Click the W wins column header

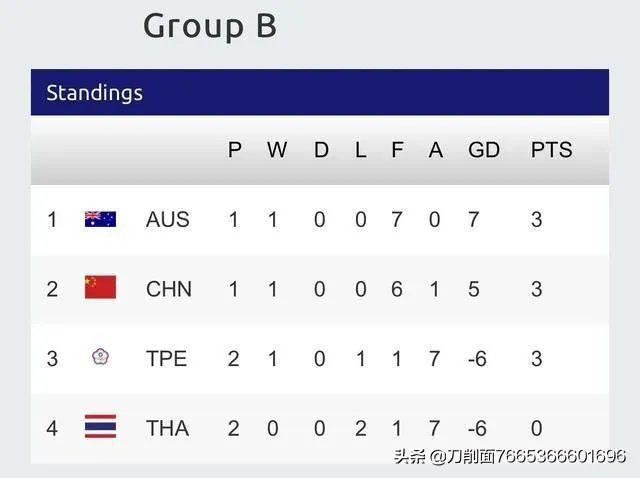coord(277,150)
